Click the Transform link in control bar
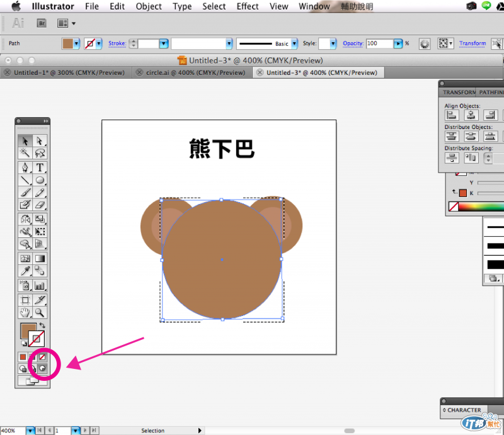The width and height of the screenshot is (504, 435). click(x=472, y=44)
